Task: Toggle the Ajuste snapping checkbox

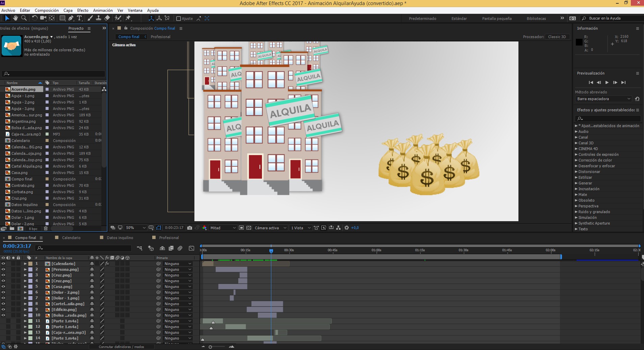Action: [x=179, y=19]
